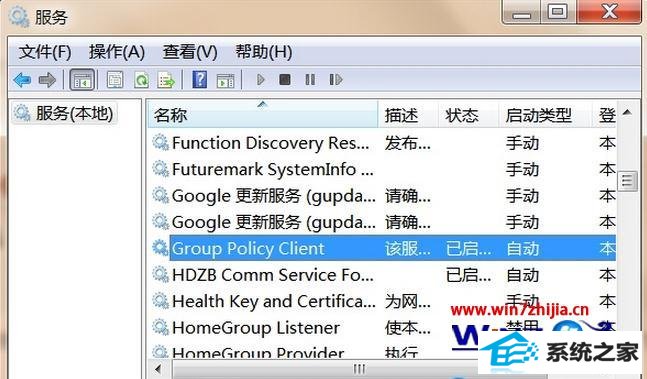Click the horizontal scrollbar left arrow
The width and height of the screenshot is (647, 379).
click(x=158, y=368)
